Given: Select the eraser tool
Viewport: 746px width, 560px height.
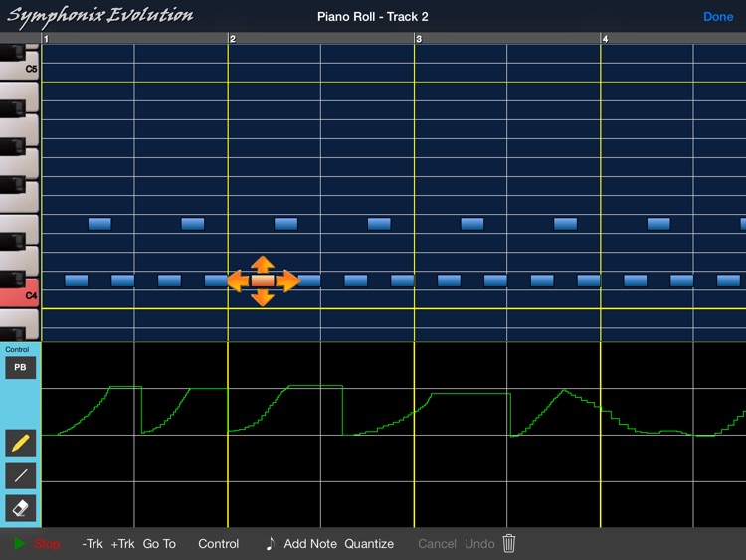Looking at the screenshot, I should click(21, 508).
